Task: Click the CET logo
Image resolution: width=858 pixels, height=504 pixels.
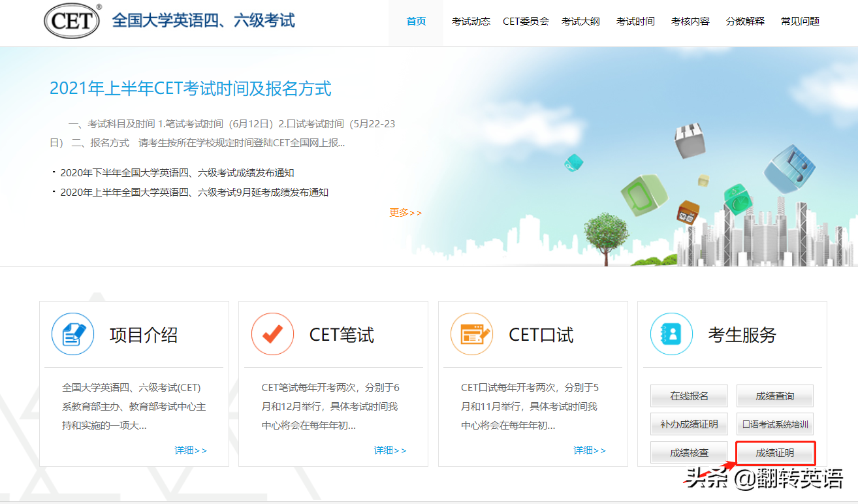Action: 71,20
